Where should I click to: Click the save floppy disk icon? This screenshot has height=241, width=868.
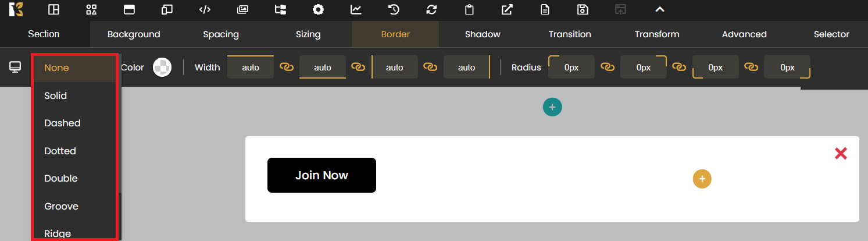coord(583,9)
